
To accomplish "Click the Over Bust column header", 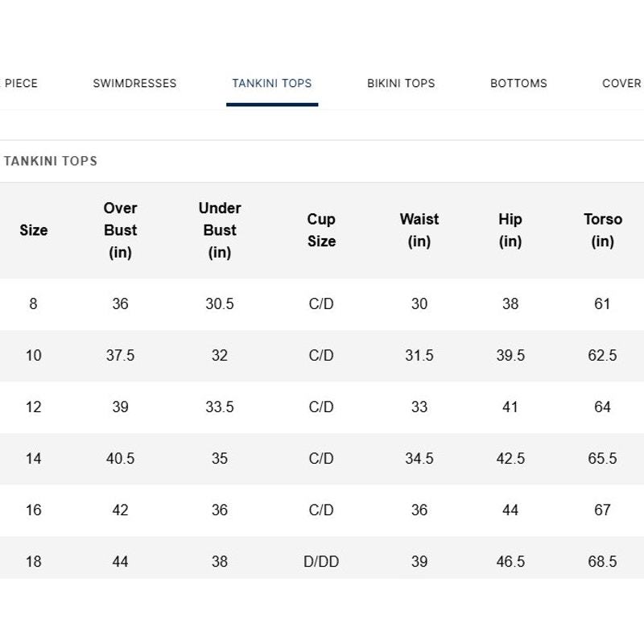I will (x=120, y=230).
